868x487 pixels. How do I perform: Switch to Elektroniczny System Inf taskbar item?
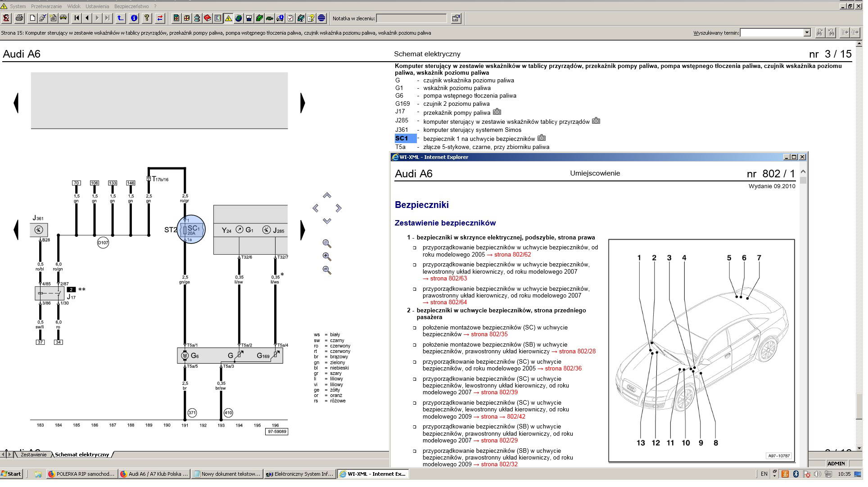point(299,474)
